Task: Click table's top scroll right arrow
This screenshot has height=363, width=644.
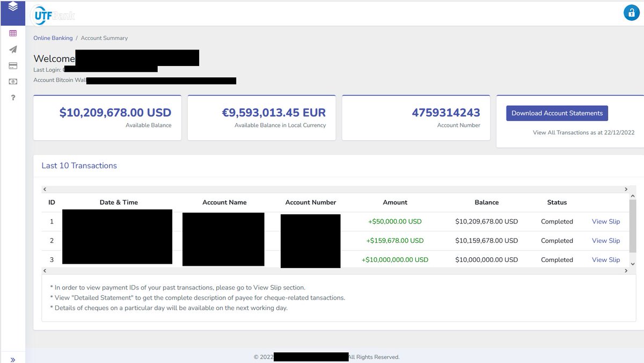Action: click(626, 190)
